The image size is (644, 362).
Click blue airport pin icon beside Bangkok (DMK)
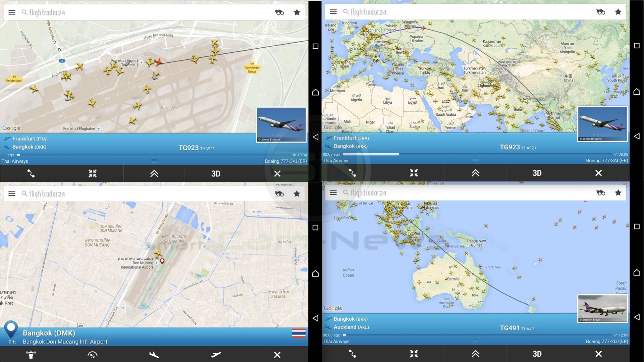[11, 329]
